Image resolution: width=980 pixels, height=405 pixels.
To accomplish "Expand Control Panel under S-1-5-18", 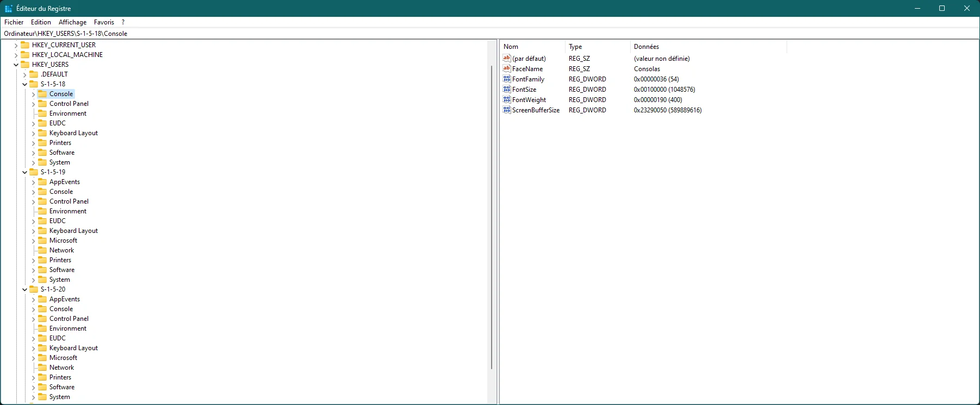I will 33,104.
